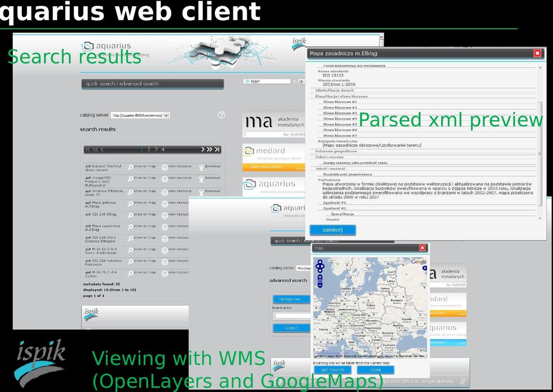Click the login input field
The image size is (553, 392).
267,81
